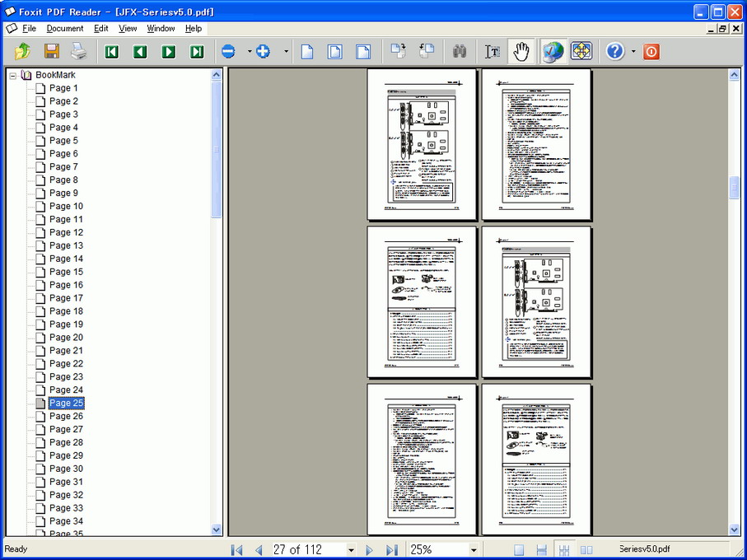This screenshot has height=560, width=747.
Task: Go to first page in status bar
Action: 236,550
